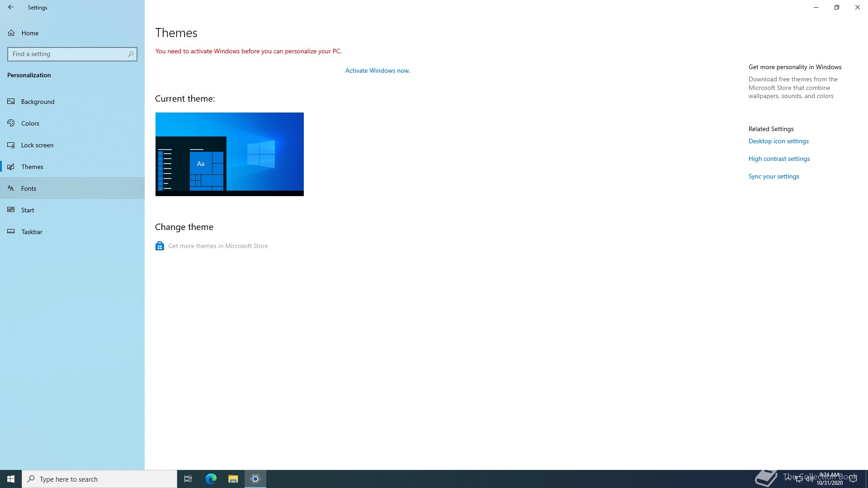The height and width of the screenshot is (488, 868).
Task: Select the Themes sidebar item
Action: 72,167
